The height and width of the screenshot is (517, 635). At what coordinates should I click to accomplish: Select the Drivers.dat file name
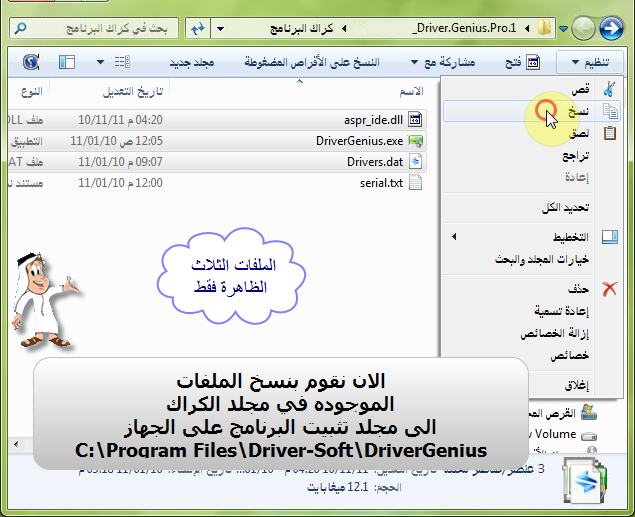coord(375,162)
